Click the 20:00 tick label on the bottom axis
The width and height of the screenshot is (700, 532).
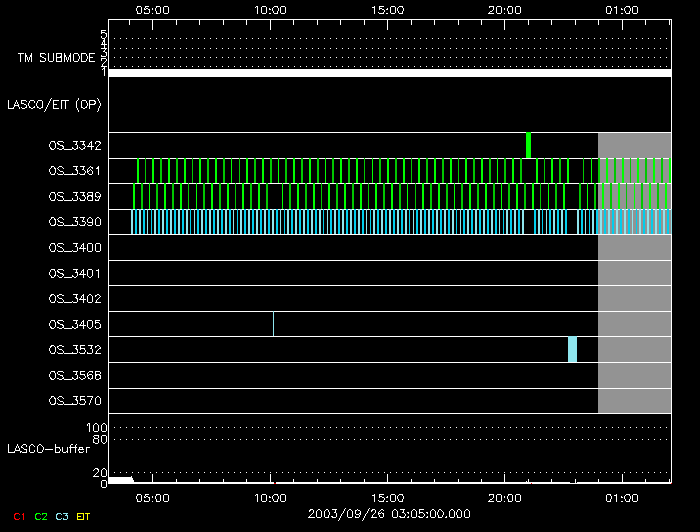click(x=504, y=497)
